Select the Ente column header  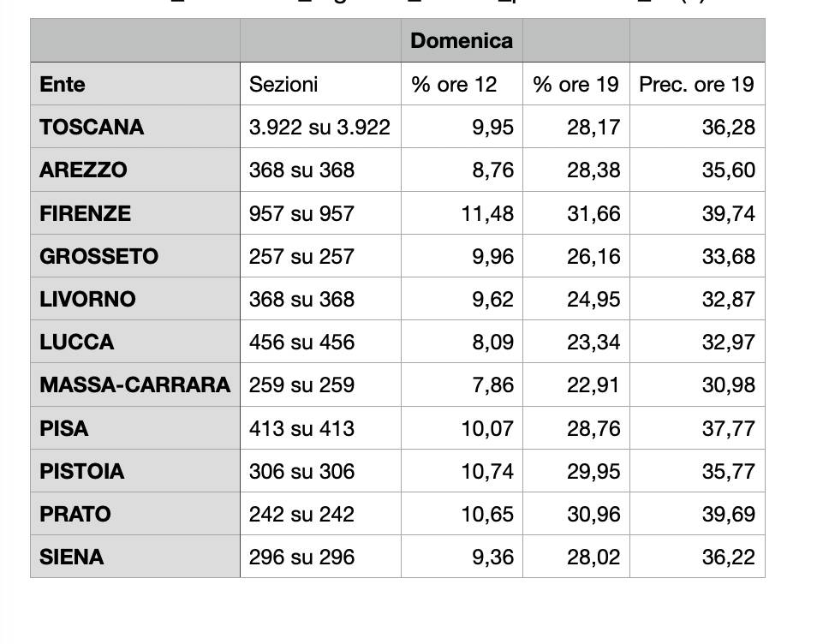pos(63,84)
